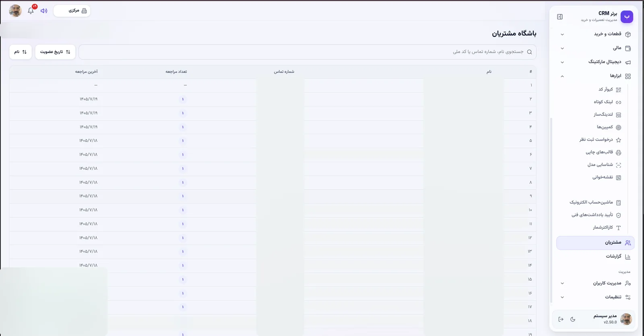Click the landing builder icon
Viewport: 644px width, 336px height.
click(619, 115)
